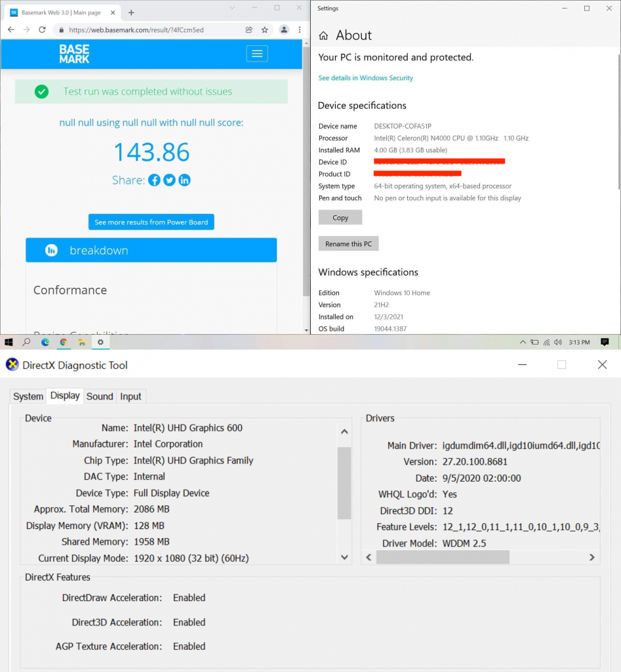
Task: Click the 2086 MB total memory value
Action: pos(151,509)
